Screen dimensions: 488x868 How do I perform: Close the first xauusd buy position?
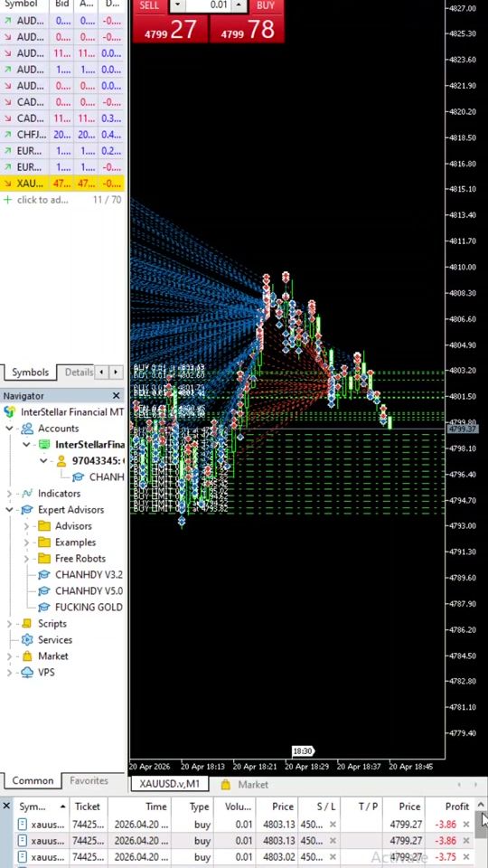pyautogui.click(x=466, y=825)
